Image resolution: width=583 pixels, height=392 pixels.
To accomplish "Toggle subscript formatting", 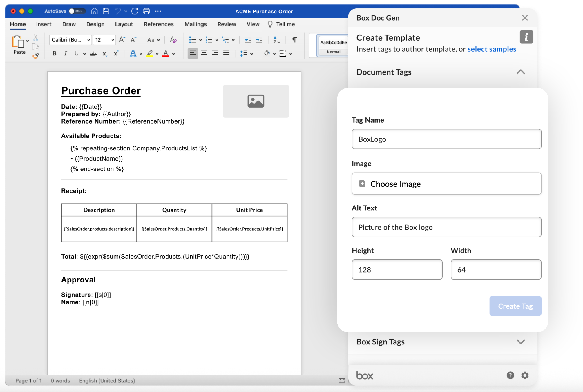I will tap(105, 54).
